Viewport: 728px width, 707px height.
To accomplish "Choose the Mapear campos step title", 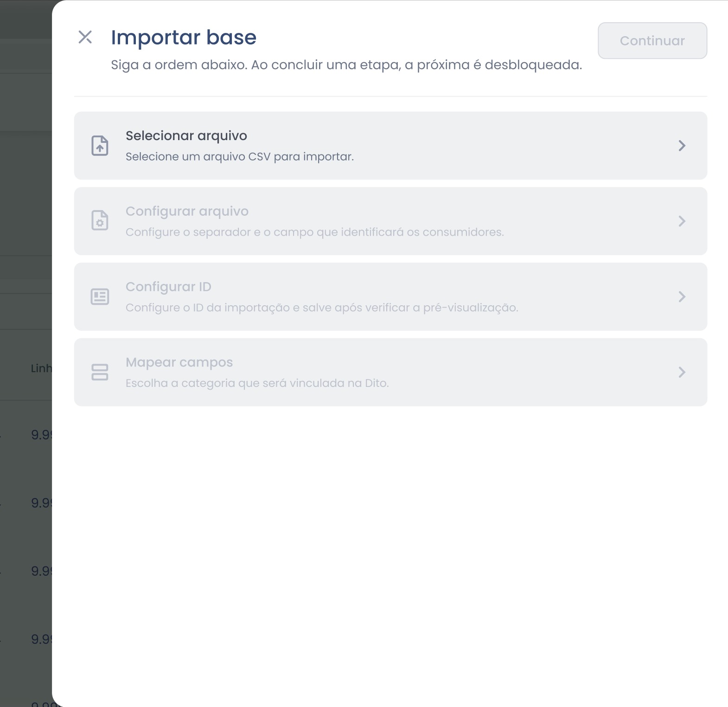I will (x=179, y=363).
